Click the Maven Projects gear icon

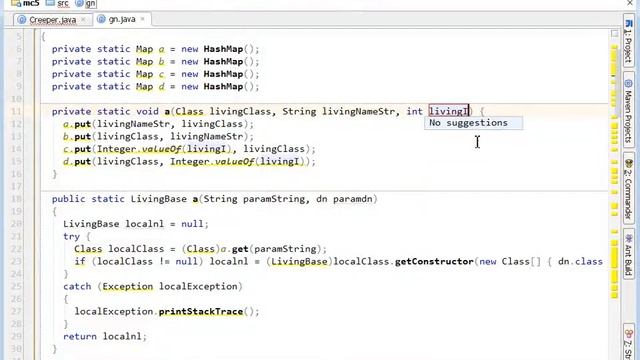pos(628,84)
